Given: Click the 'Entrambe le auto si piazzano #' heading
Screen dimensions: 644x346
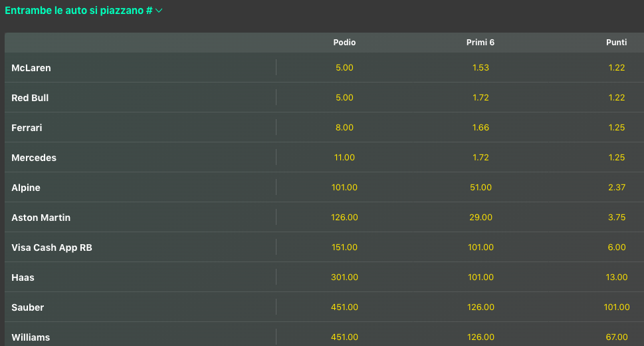Looking at the screenshot, I should coord(78,11).
